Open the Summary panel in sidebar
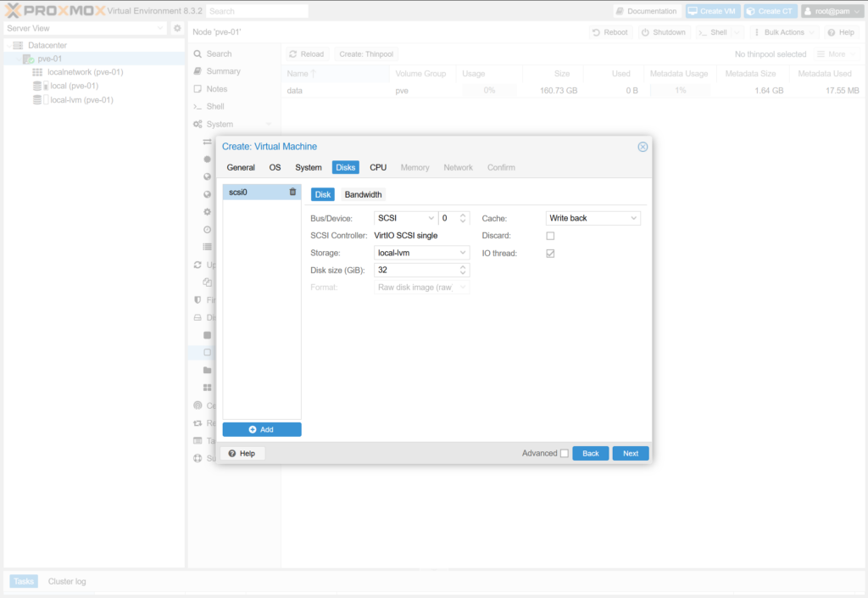868x598 pixels. (x=223, y=71)
